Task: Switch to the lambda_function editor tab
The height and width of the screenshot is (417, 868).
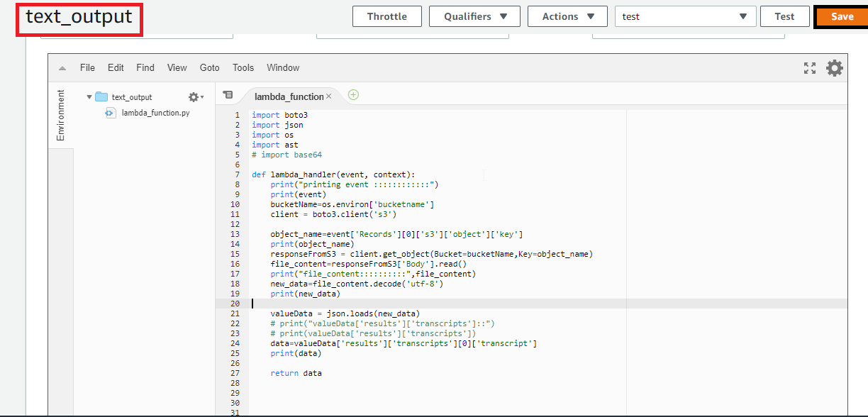Action: tap(287, 96)
